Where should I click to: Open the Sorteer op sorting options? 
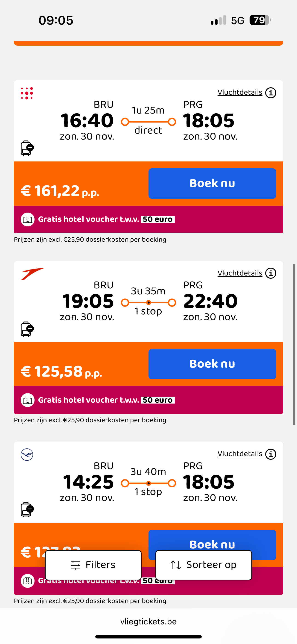click(204, 565)
